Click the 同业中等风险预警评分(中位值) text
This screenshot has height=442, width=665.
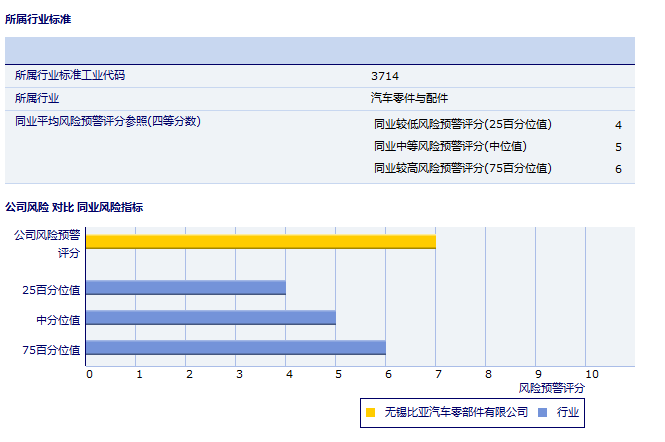pyautogui.click(x=450, y=147)
